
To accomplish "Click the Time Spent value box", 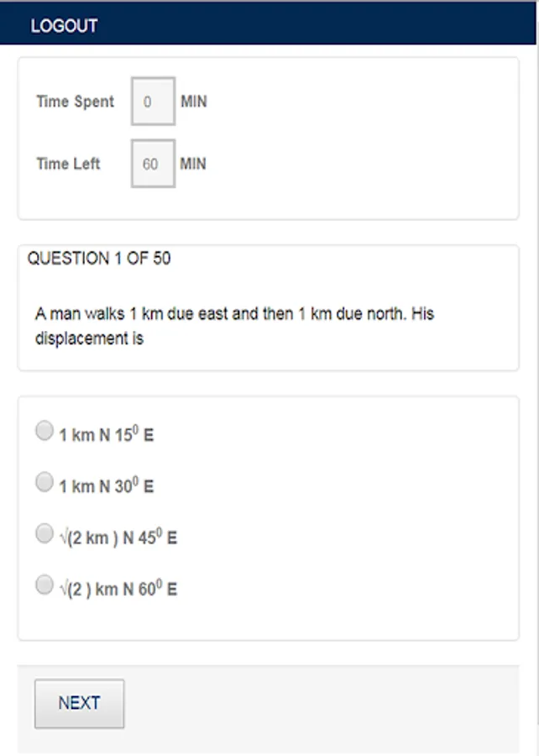I will coord(153,102).
